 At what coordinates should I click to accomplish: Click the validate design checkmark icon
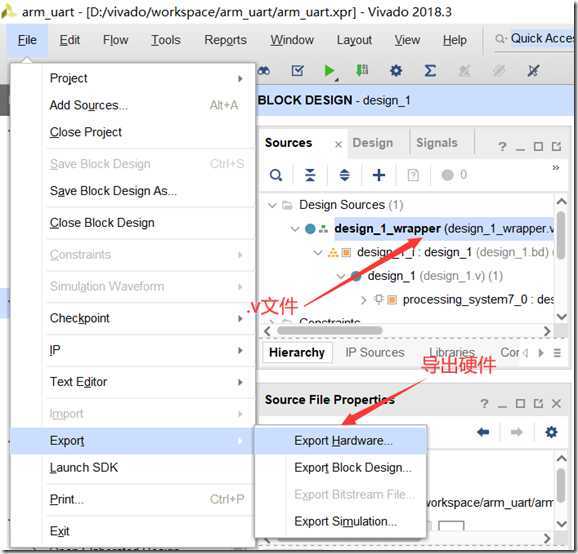click(x=297, y=70)
